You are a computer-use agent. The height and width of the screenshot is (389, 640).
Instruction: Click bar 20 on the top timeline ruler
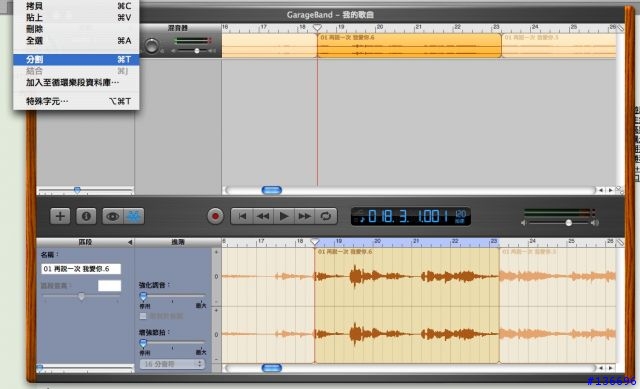379,27
